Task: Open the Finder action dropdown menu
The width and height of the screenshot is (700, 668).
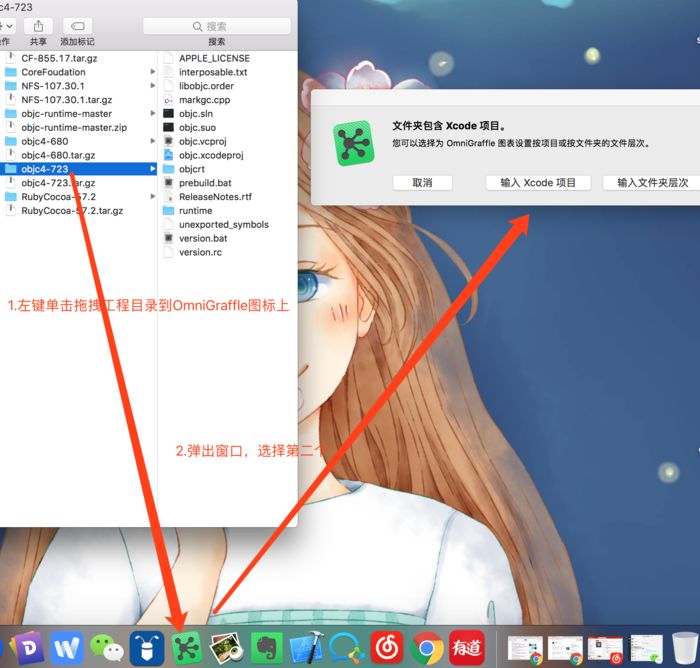Action: point(8,26)
